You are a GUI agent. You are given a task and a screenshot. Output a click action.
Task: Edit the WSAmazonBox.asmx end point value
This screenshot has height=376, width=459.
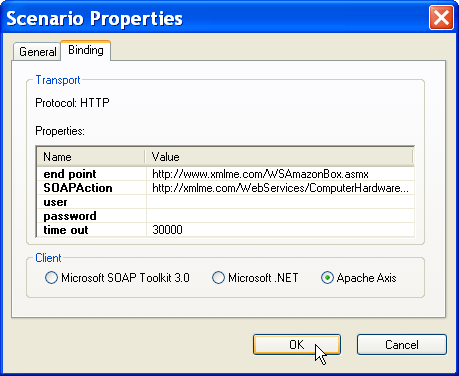click(280, 174)
